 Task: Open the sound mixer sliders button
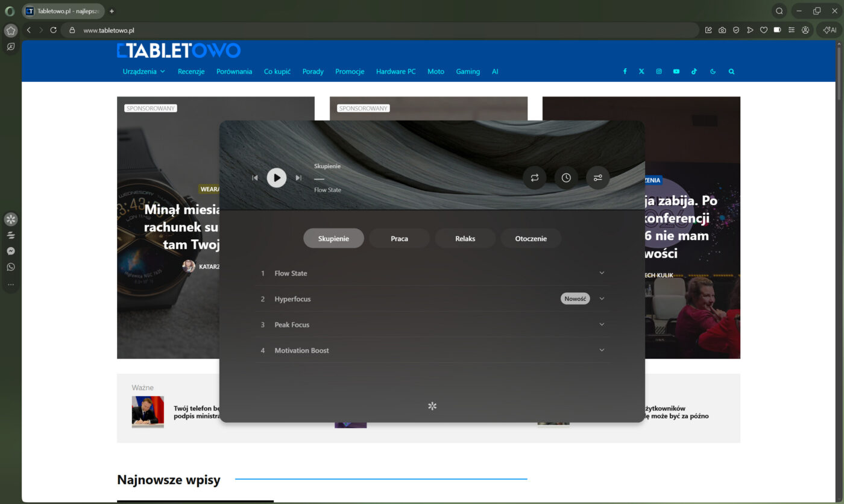coord(598,178)
